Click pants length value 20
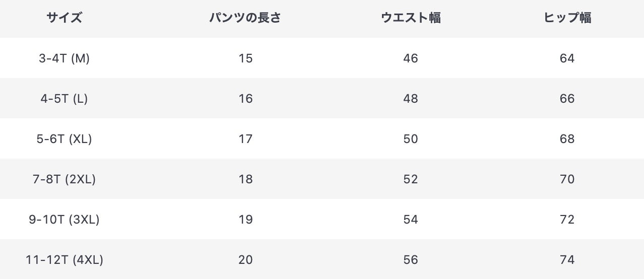Image resolution: width=644 pixels, height=279 pixels. tap(245, 260)
